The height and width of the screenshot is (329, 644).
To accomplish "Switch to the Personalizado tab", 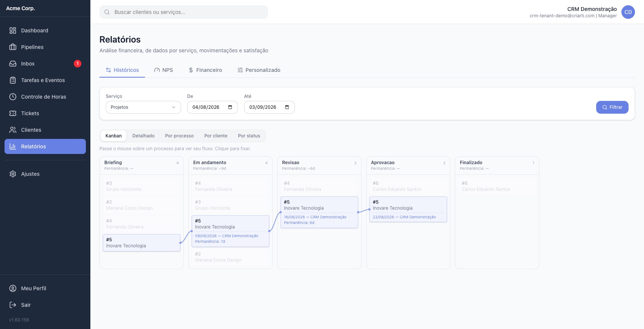I will 259,70.
